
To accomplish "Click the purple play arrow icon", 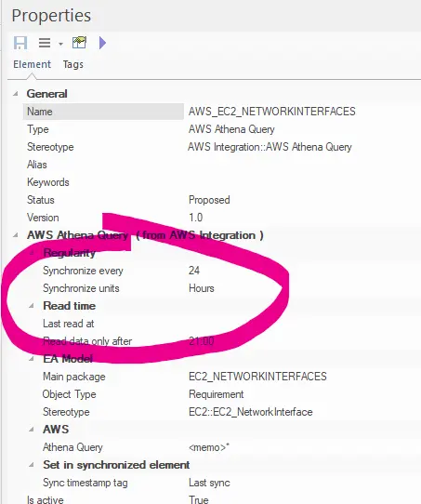I will (102, 43).
